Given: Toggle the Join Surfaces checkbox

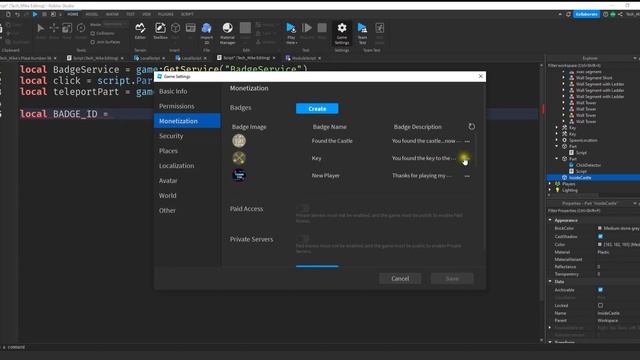Looking at the screenshot, I should click(x=93, y=42).
